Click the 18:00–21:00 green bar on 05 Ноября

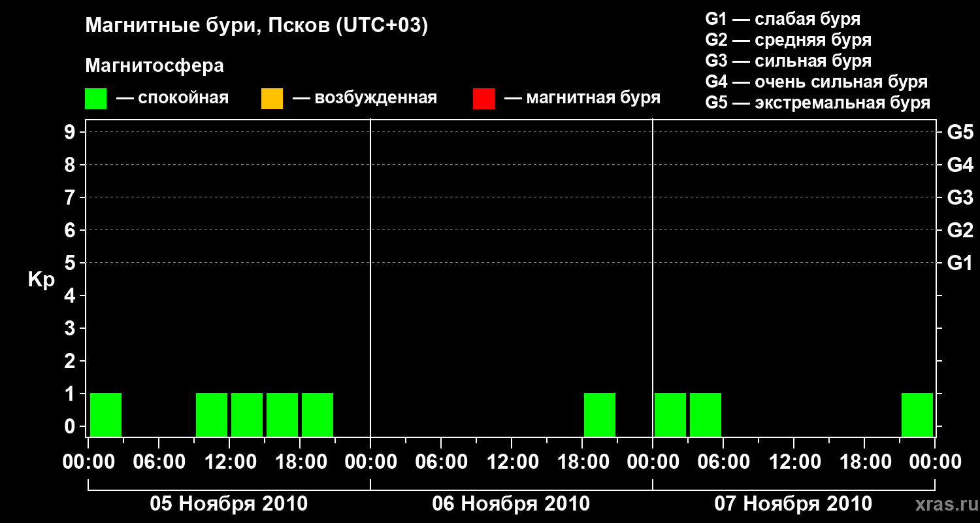pos(318,414)
